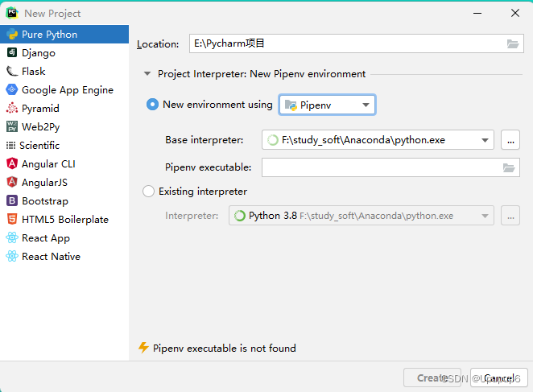Collapse Project Interpreter section

click(147, 74)
